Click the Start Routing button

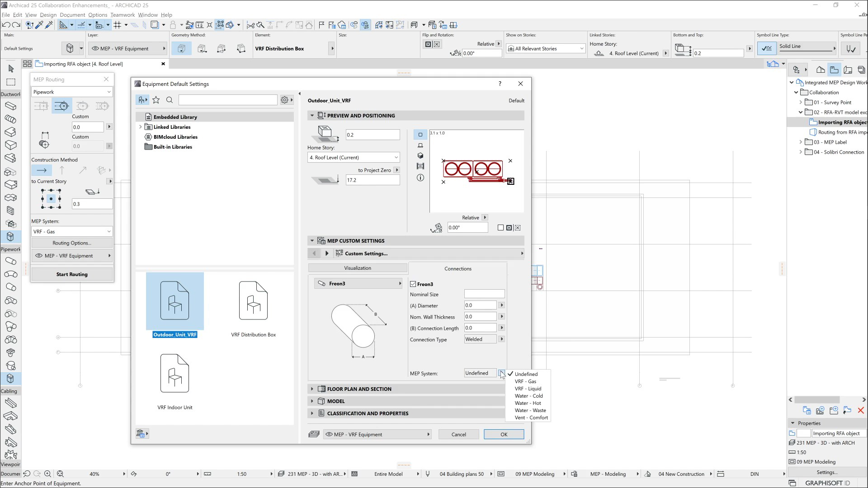tap(72, 274)
